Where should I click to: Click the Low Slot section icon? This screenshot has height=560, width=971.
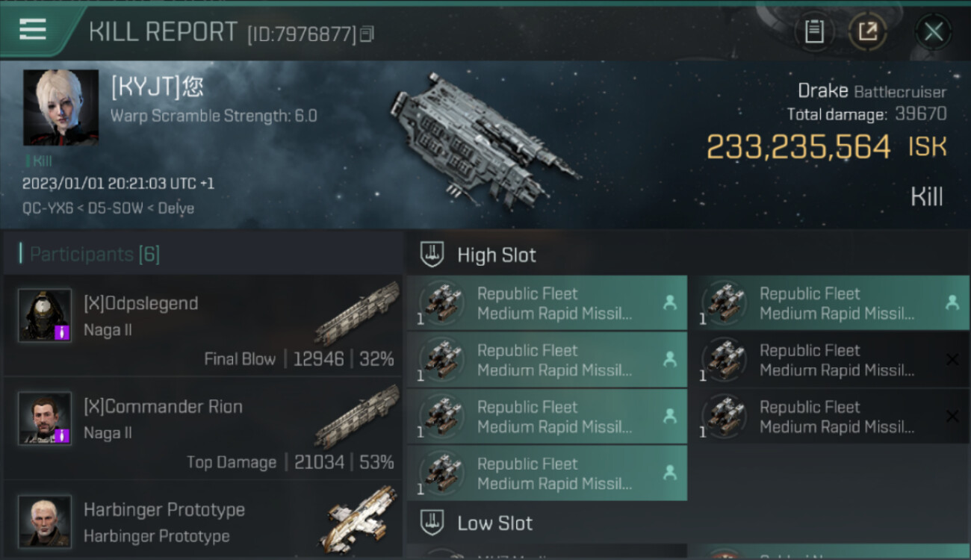[x=432, y=523]
